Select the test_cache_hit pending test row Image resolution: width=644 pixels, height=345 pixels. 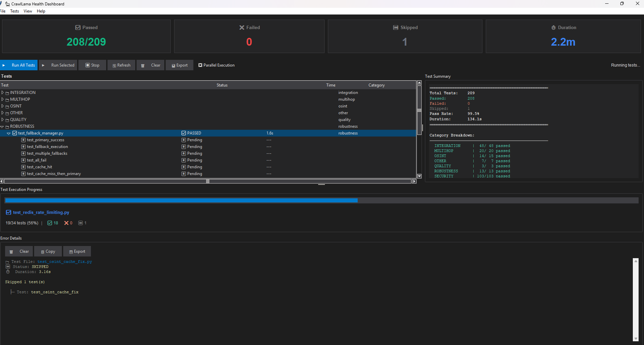[x=39, y=167]
